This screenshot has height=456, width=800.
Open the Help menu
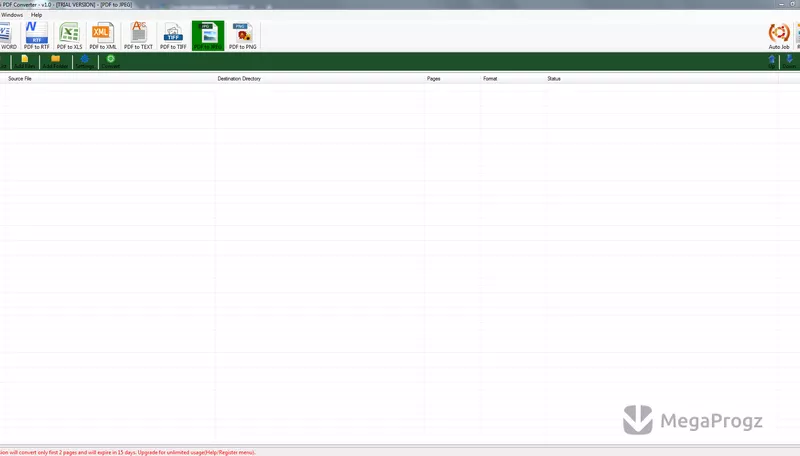[x=36, y=15]
